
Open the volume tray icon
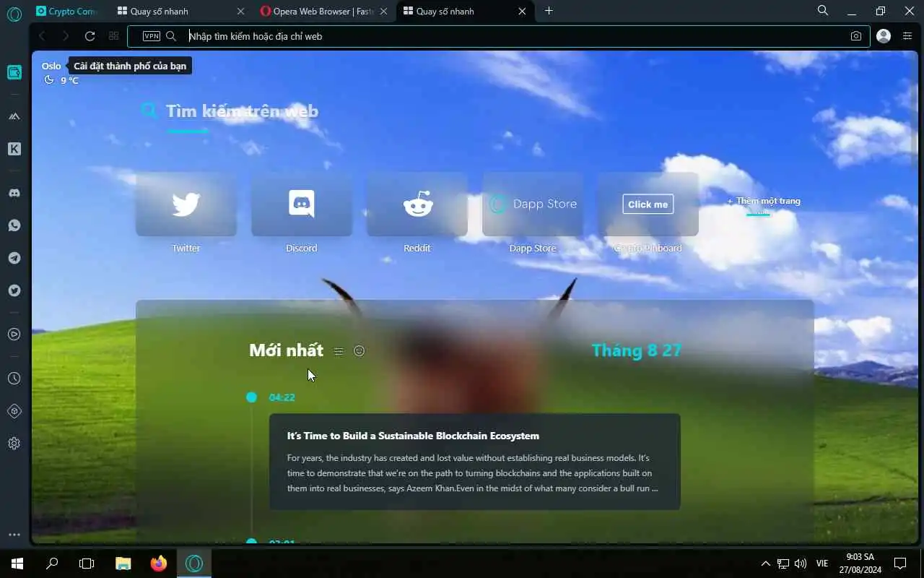(x=800, y=564)
